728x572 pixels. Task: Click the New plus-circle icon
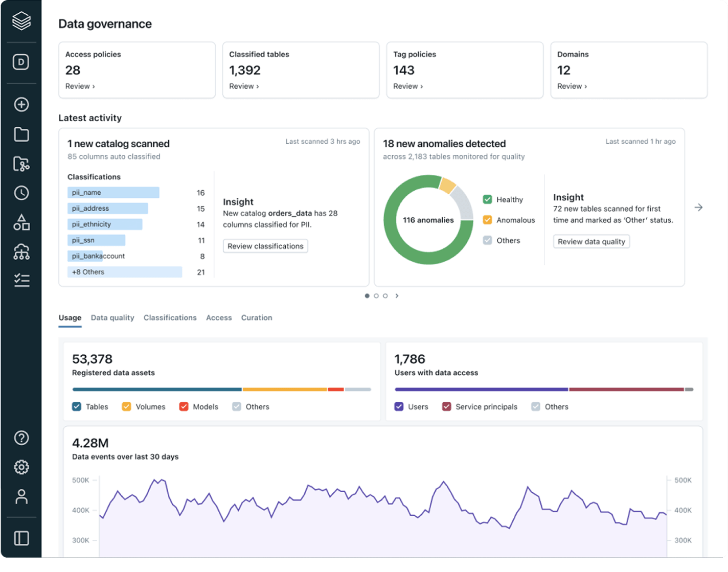point(21,105)
